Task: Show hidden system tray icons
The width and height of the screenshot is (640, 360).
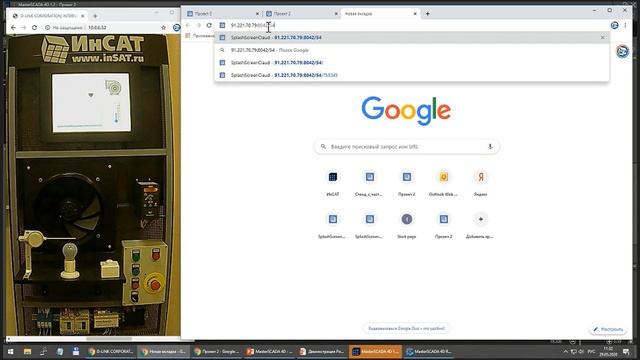Action: (x=565, y=351)
